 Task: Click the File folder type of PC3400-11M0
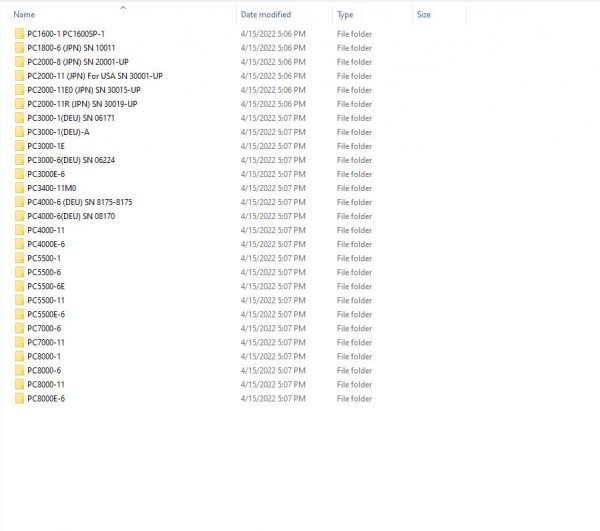coord(354,188)
